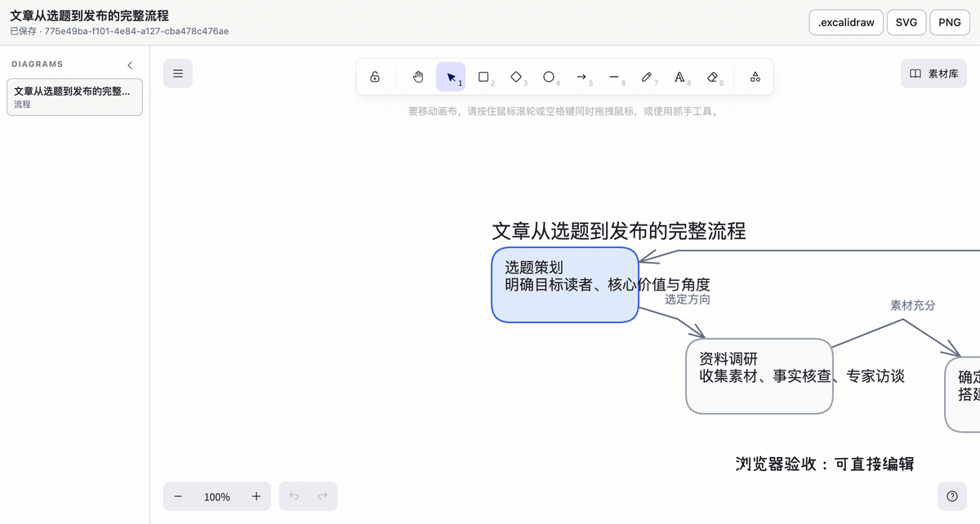The height and width of the screenshot is (524, 980).
Task: Collapse the DIAGRAMS sidebar
Action: pos(130,64)
